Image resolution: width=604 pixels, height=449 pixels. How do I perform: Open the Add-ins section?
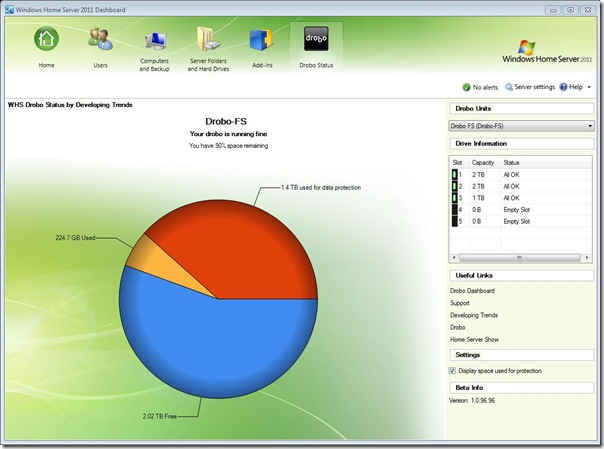[x=262, y=42]
